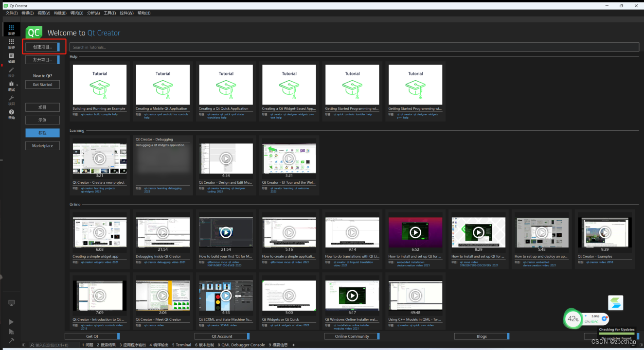Open the 文件(F) menu
Screen dimensions: 644x350
coord(12,13)
